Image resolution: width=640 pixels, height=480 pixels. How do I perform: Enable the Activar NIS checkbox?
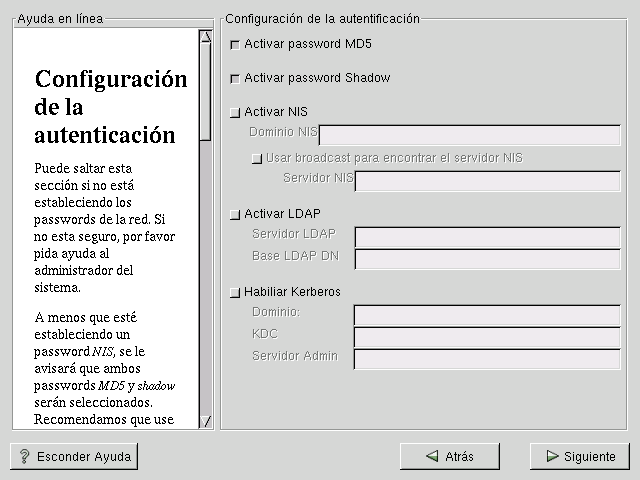(x=235, y=112)
